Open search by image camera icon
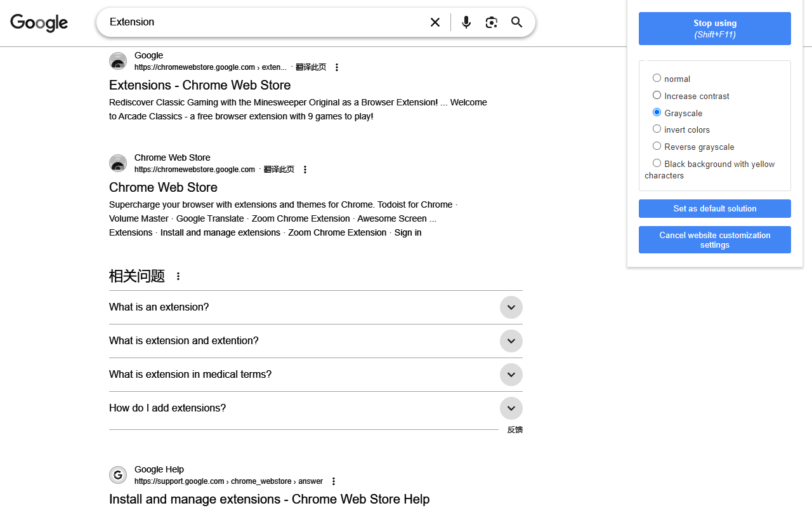Screen dimensions: 812x508 [x=492, y=22]
